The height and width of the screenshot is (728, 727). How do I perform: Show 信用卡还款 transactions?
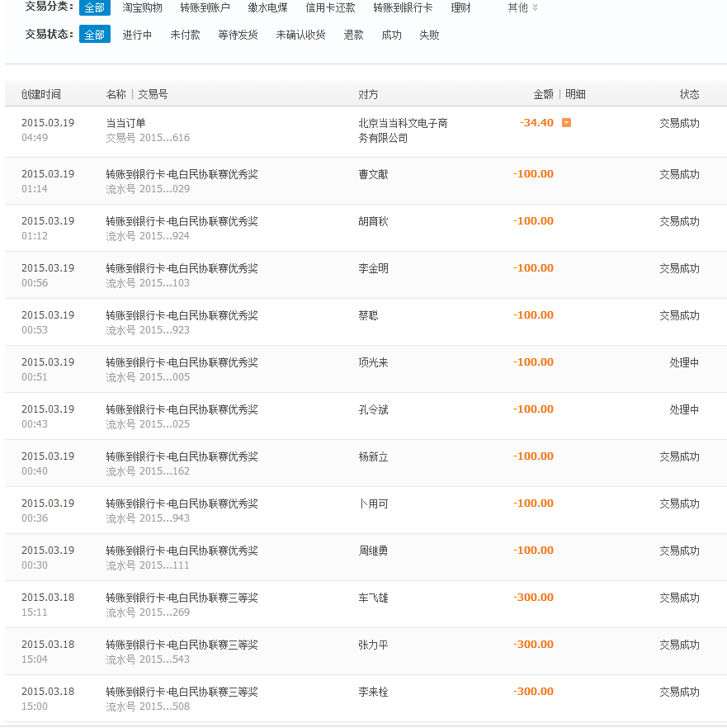point(330,7)
